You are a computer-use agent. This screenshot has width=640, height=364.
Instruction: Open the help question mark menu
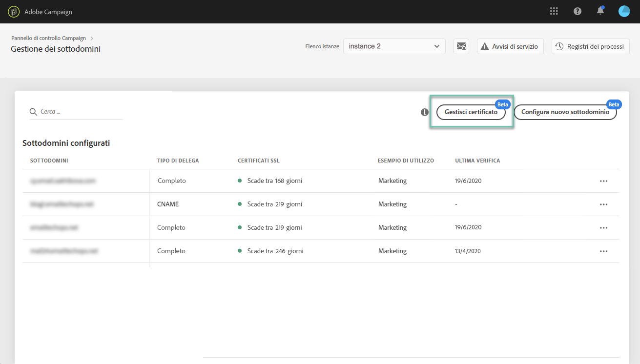[x=578, y=11]
